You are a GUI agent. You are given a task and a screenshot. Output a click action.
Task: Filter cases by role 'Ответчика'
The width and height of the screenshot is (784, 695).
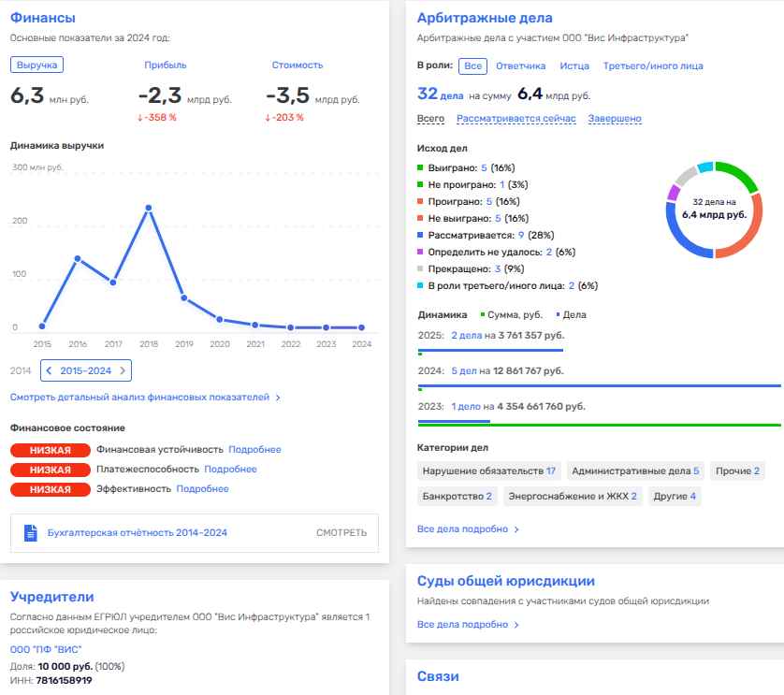[520, 66]
